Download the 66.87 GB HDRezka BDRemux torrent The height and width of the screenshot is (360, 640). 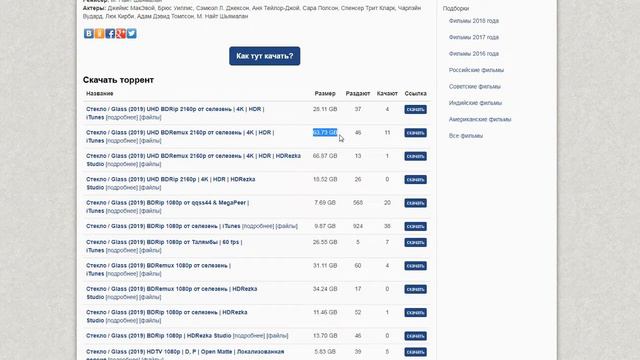pos(416,156)
